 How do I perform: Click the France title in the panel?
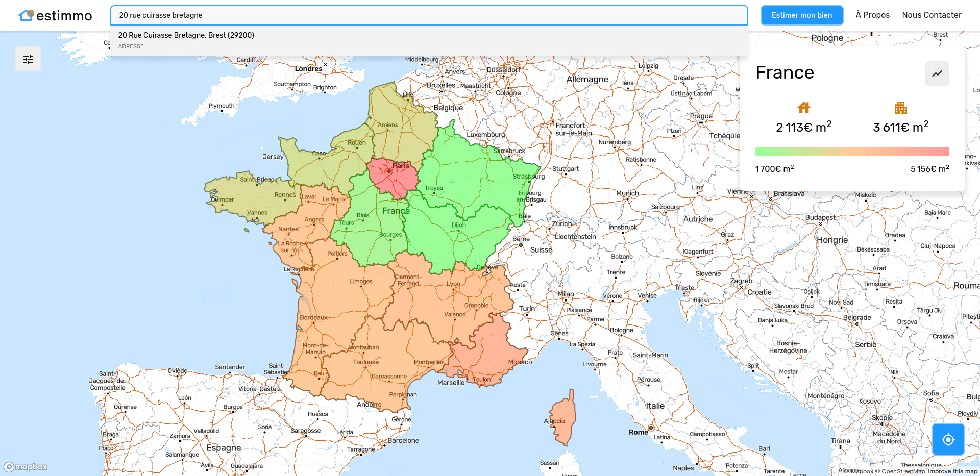click(x=785, y=73)
